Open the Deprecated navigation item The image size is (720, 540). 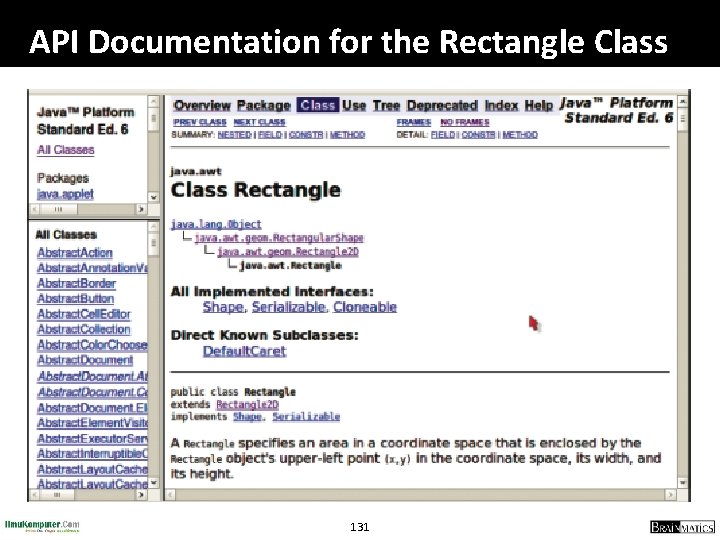442,106
